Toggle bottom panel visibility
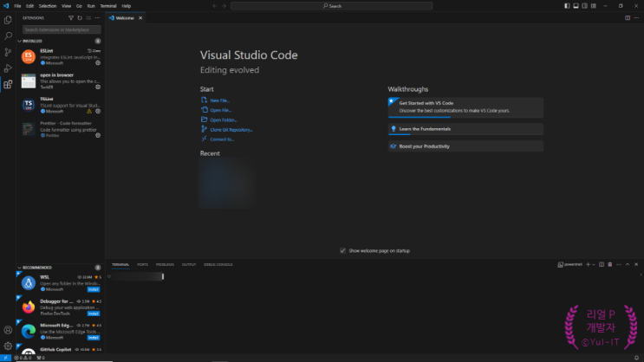Image resolution: width=644 pixels, height=362 pixels. (576, 6)
